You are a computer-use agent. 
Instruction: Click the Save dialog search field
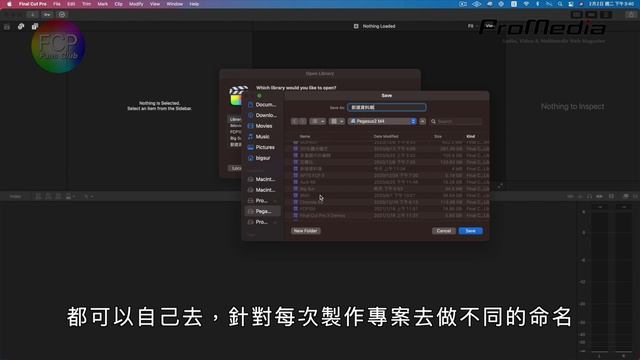click(456, 122)
